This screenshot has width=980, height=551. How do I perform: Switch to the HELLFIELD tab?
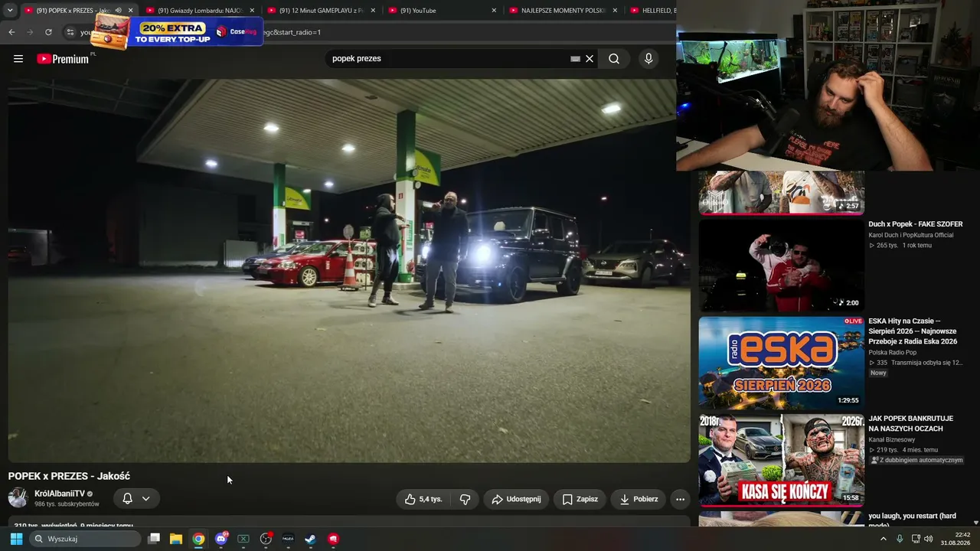pyautogui.click(x=653, y=11)
